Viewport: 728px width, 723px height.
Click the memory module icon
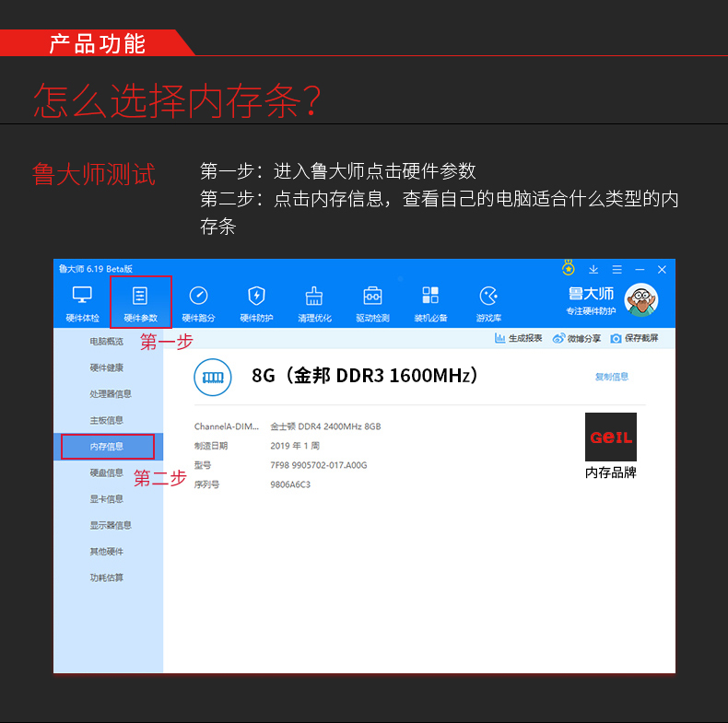213,378
